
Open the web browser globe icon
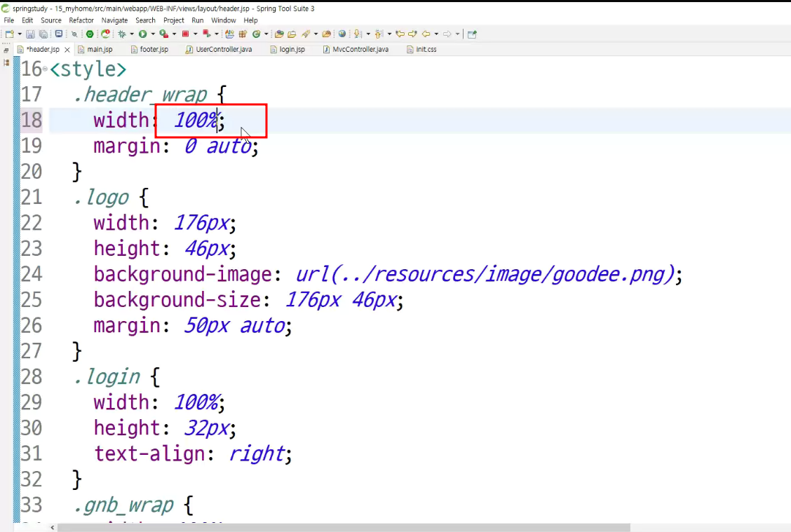342,34
